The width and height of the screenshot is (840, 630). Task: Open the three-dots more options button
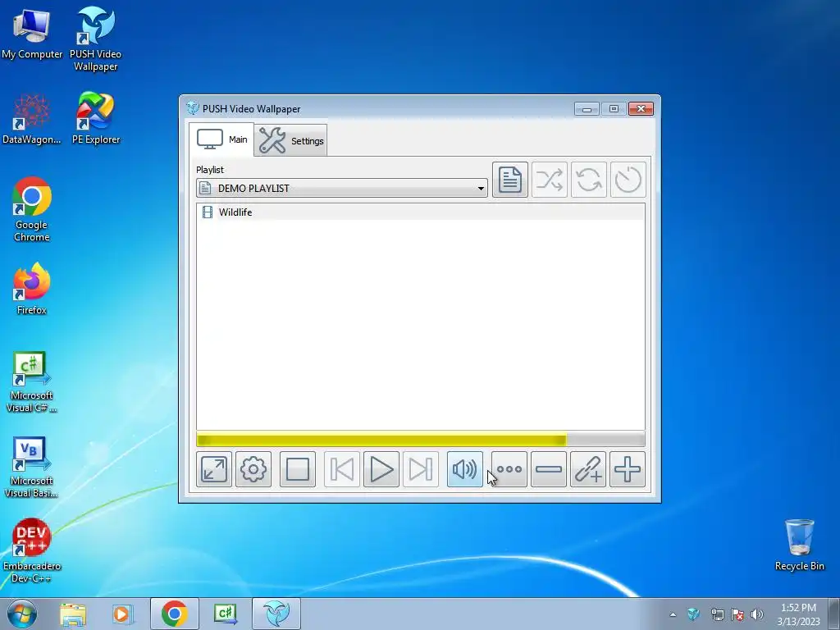509,469
